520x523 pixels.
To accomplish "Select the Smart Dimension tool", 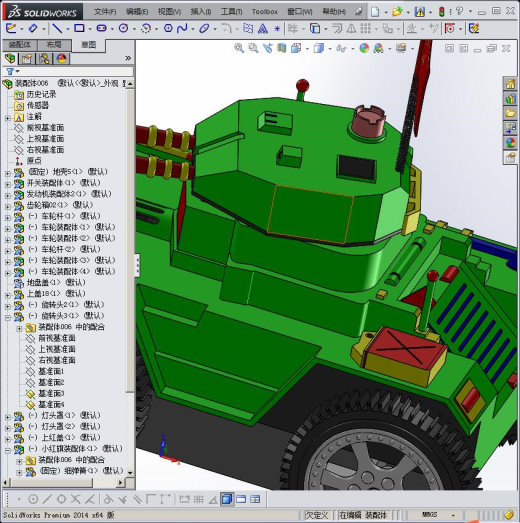I will (x=33, y=28).
